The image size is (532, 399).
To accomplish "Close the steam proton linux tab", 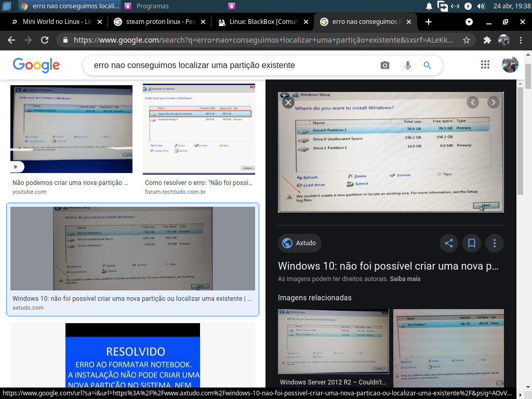I will (x=203, y=22).
